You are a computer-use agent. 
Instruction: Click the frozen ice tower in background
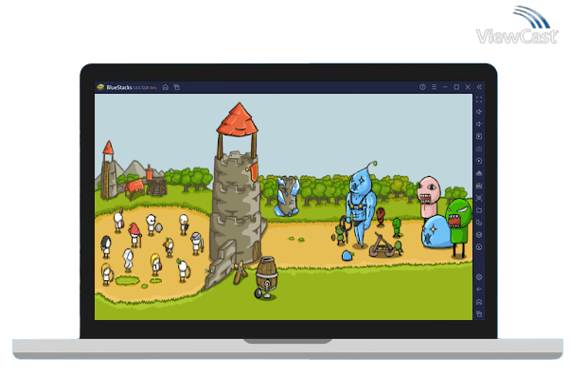pos(288,196)
